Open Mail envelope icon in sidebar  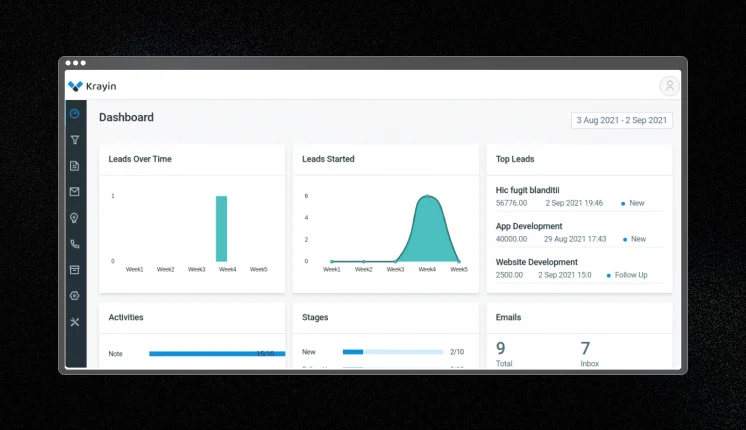click(x=74, y=191)
